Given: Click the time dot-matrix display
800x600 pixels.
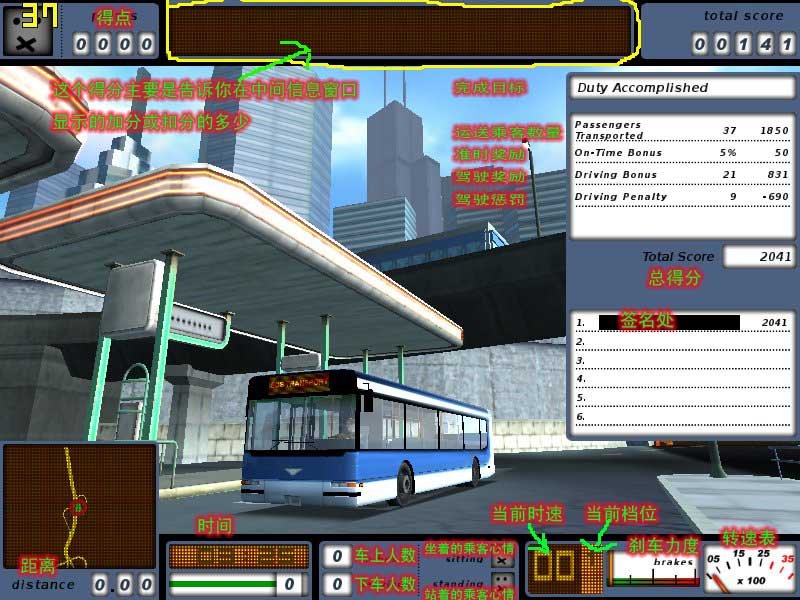Looking at the screenshot, I should [238, 556].
